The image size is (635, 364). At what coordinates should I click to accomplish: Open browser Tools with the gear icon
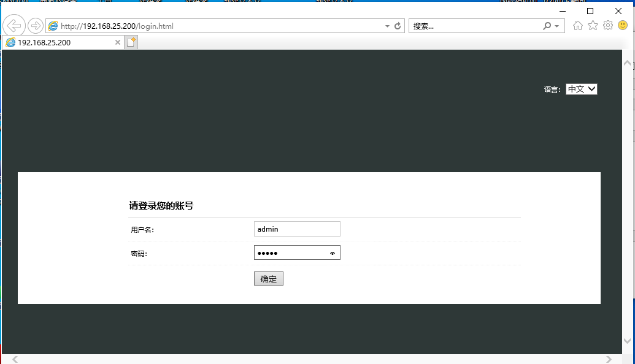[x=608, y=25]
